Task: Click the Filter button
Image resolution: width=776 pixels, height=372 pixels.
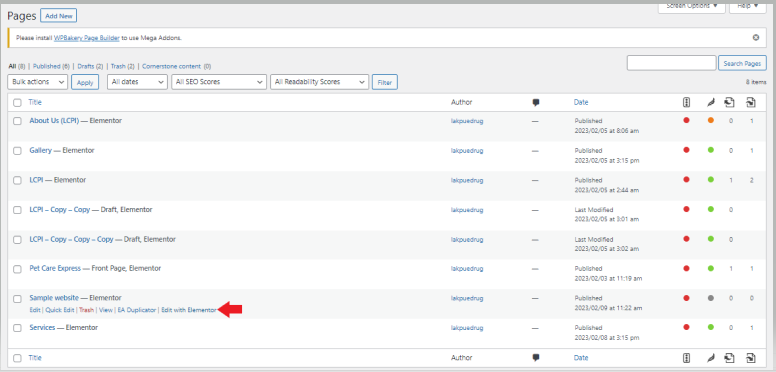Action: [x=385, y=83]
